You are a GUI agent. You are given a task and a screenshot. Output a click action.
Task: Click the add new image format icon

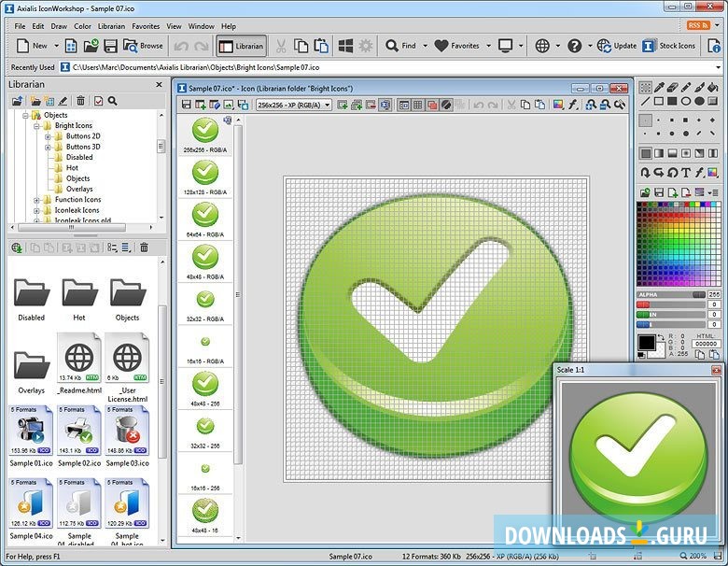[x=343, y=105]
